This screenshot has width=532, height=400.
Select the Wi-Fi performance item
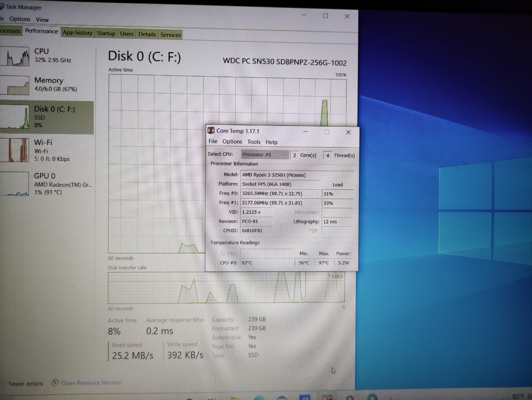tap(47, 150)
